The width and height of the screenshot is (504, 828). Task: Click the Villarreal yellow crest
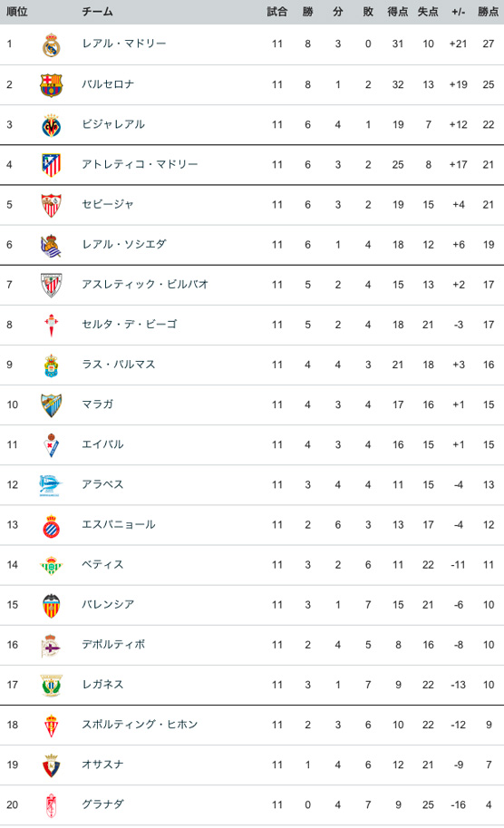[51, 124]
